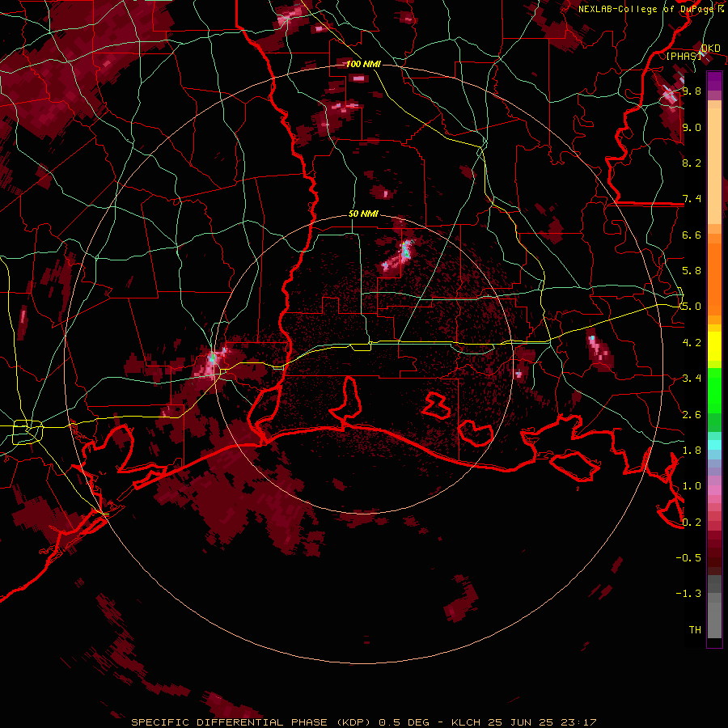
Task: Click the 5.8 value on the color scale
Action: 692,271
